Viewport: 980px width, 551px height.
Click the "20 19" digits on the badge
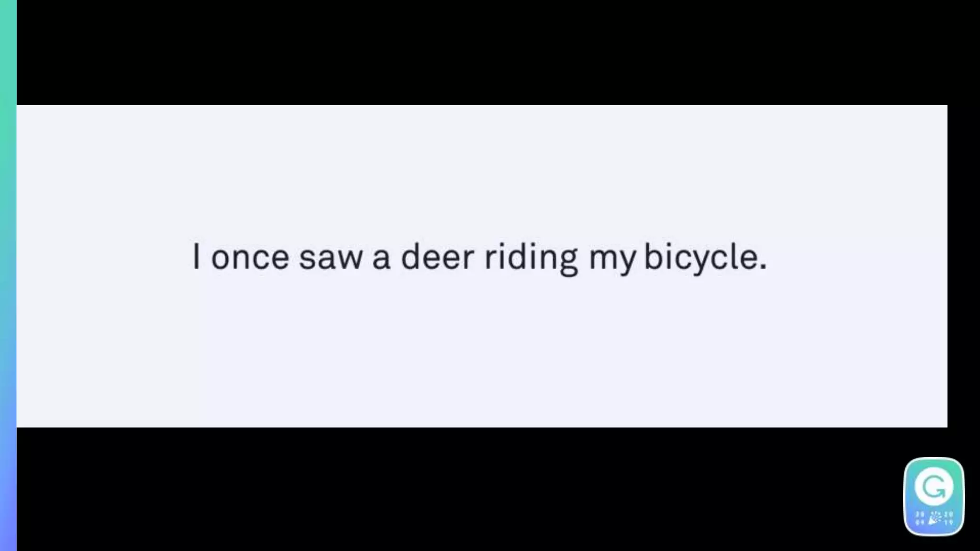point(948,518)
